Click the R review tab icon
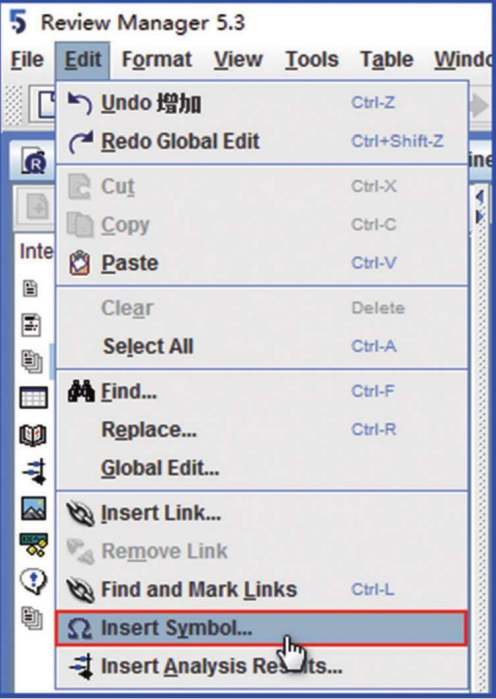496x699 pixels. pyautogui.click(x=34, y=161)
